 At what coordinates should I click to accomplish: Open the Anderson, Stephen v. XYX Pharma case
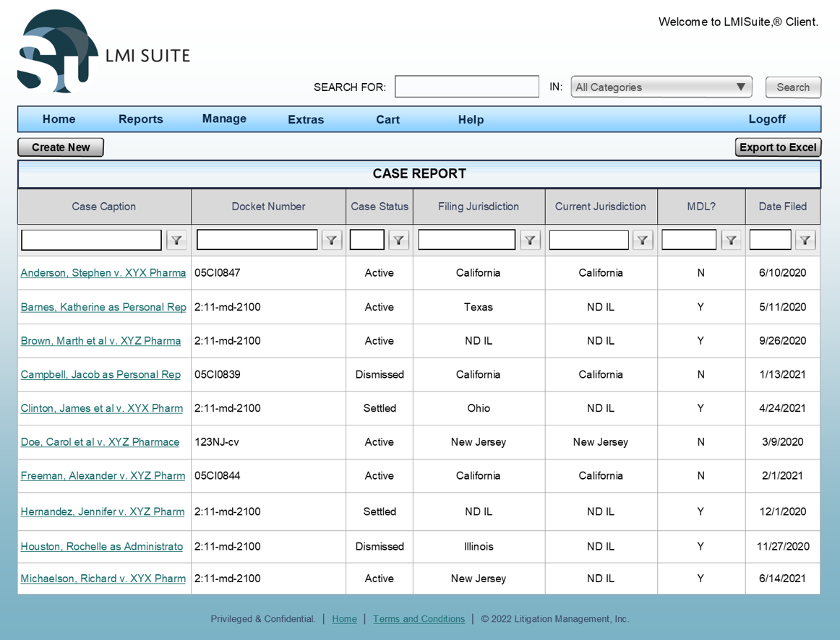[x=103, y=273]
